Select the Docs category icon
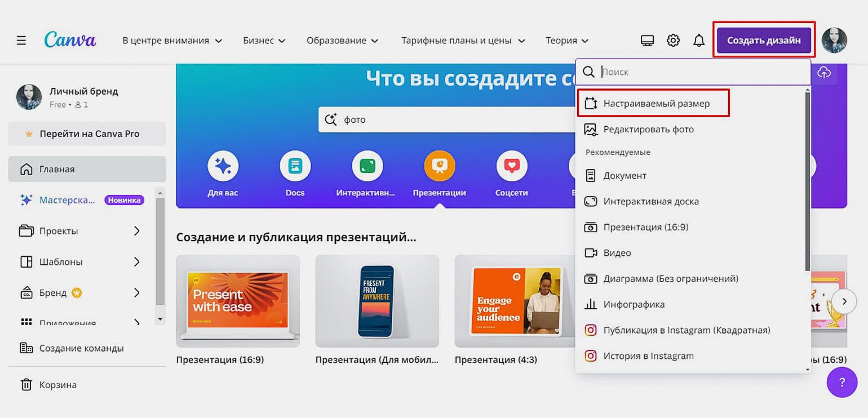Viewport: 868px width, 418px height. click(295, 167)
